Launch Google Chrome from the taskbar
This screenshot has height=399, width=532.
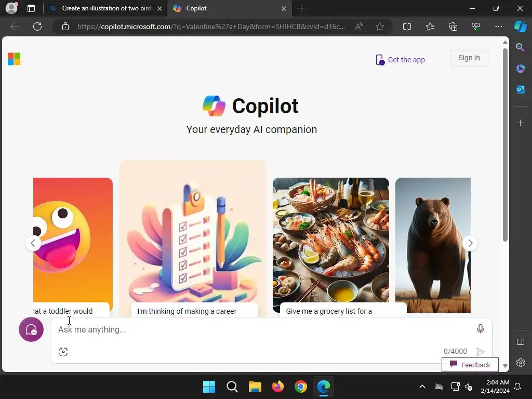pyautogui.click(x=301, y=387)
